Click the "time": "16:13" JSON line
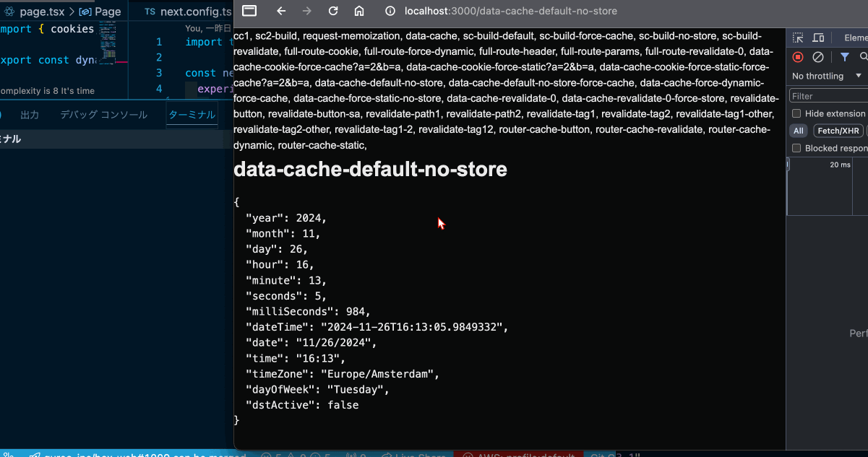This screenshot has width=868, height=457. pos(296,359)
